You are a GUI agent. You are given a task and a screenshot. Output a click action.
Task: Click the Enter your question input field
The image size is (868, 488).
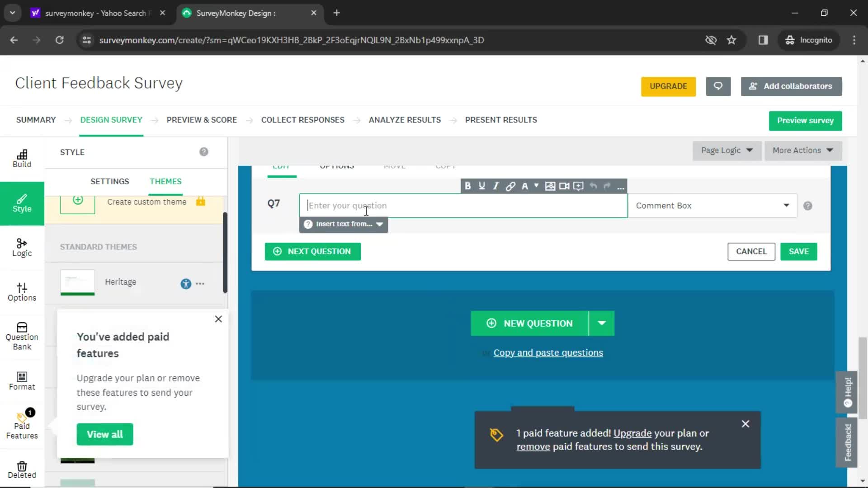463,205
